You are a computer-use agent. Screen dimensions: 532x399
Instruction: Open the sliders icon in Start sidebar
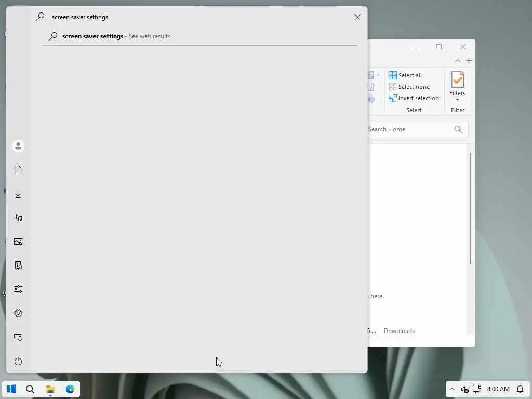pos(18,289)
